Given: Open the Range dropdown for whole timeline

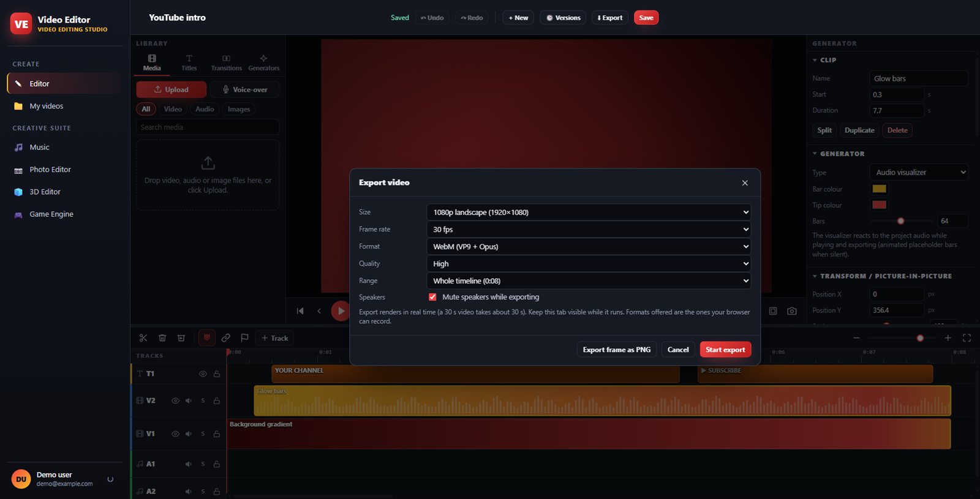Looking at the screenshot, I should tap(589, 281).
